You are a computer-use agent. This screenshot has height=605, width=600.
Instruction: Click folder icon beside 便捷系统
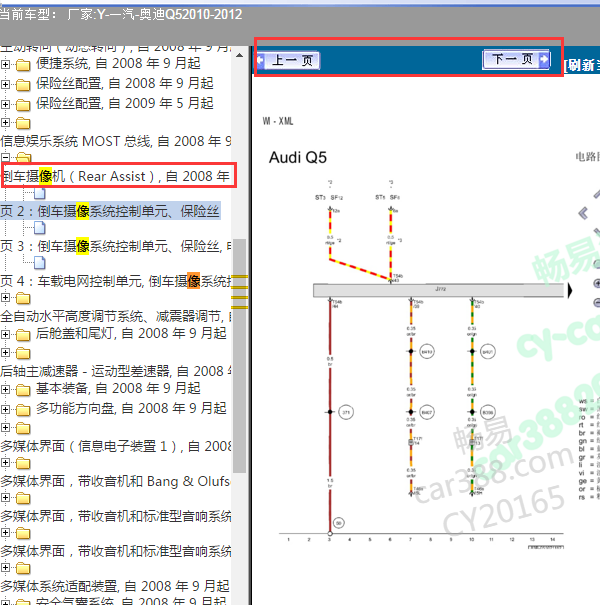23,64
